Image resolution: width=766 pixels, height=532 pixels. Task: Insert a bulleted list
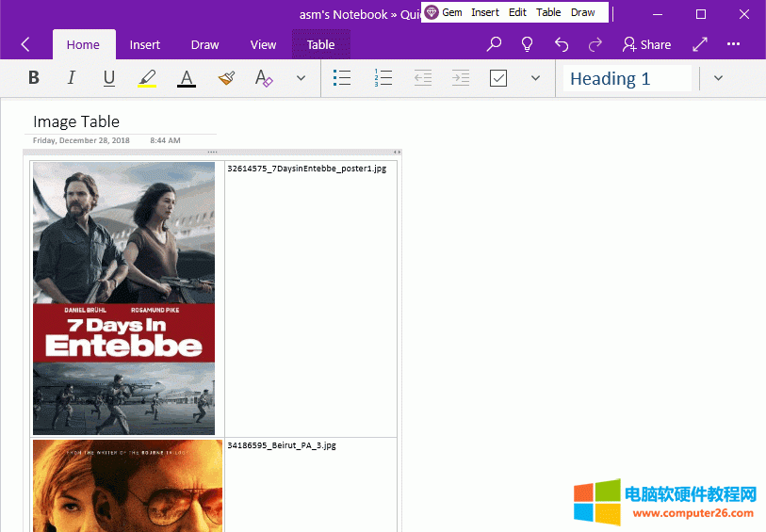342,78
